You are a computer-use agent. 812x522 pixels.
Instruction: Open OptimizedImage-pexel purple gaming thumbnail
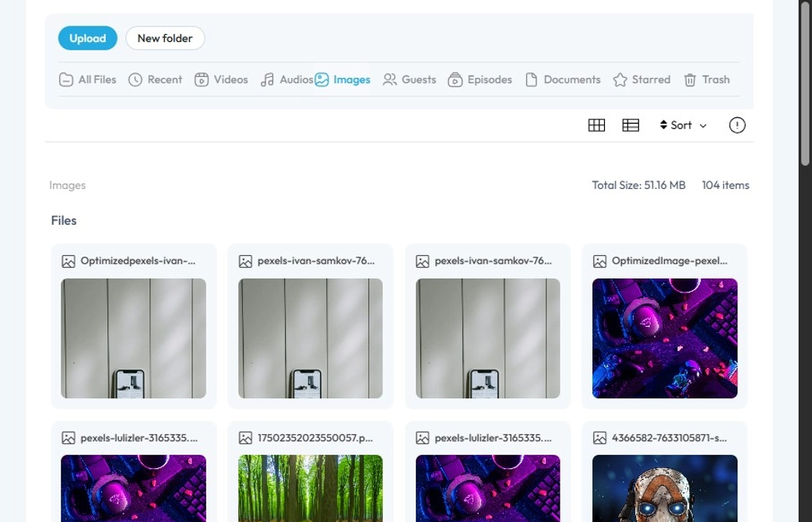[x=665, y=338]
